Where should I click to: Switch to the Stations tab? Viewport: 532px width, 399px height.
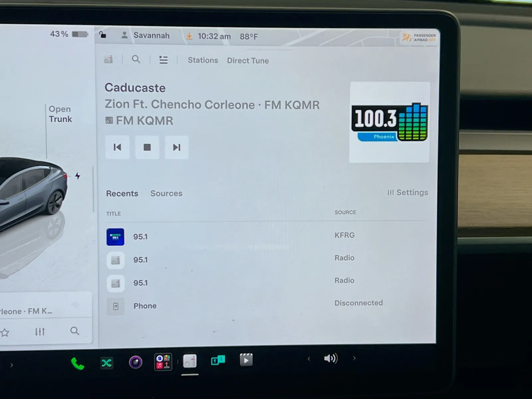[203, 60]
